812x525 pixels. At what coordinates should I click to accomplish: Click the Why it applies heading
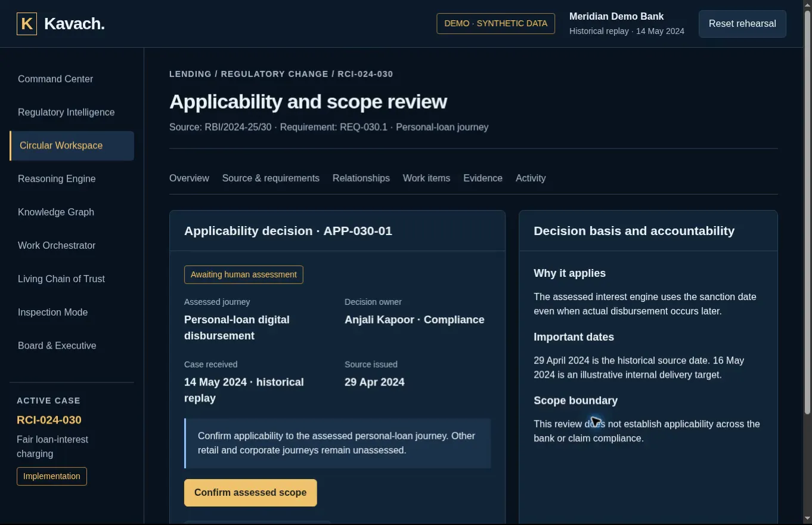[569, 273]
